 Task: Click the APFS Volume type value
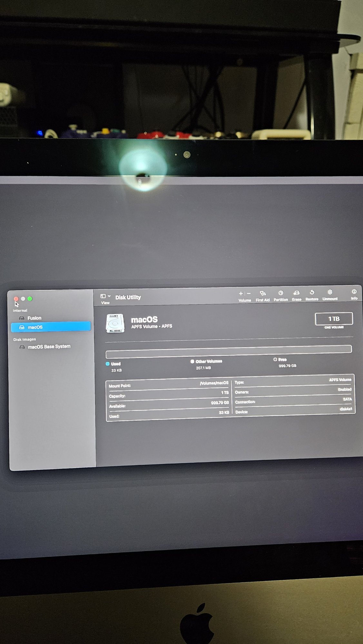(340, 380)
